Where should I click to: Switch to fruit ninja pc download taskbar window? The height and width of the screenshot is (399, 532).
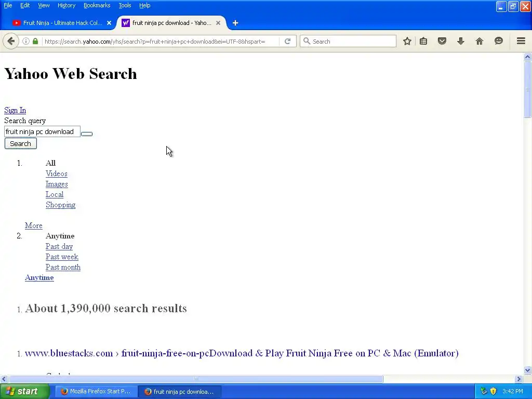(180, 392)
